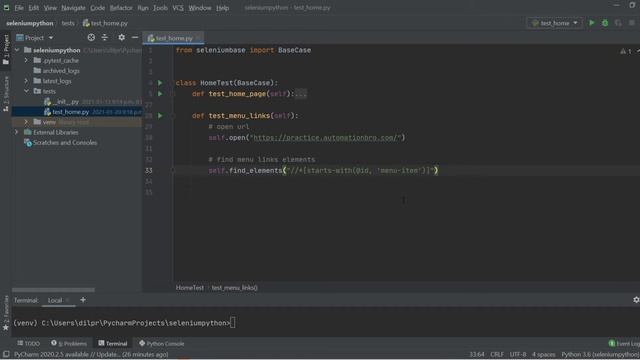Run test_home_page gutter icon
The image size is (640, 360).
[x=160, y=93]
